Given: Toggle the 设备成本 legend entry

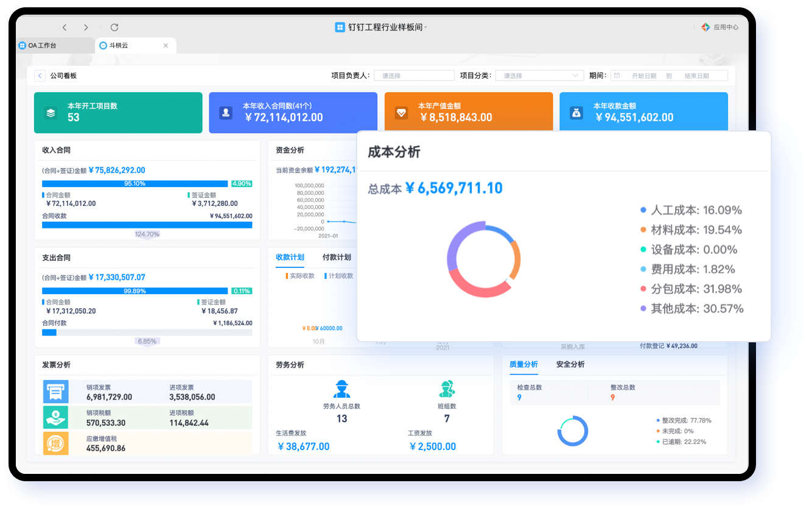Looking at the screenshot, I should point(689,250).
